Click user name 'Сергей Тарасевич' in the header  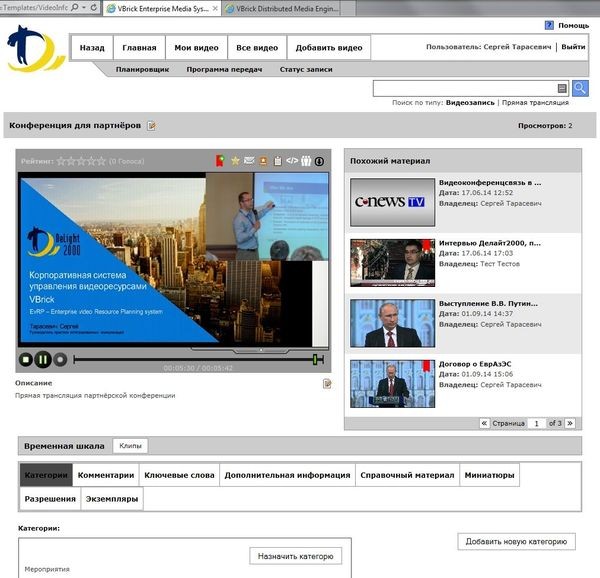517,47
